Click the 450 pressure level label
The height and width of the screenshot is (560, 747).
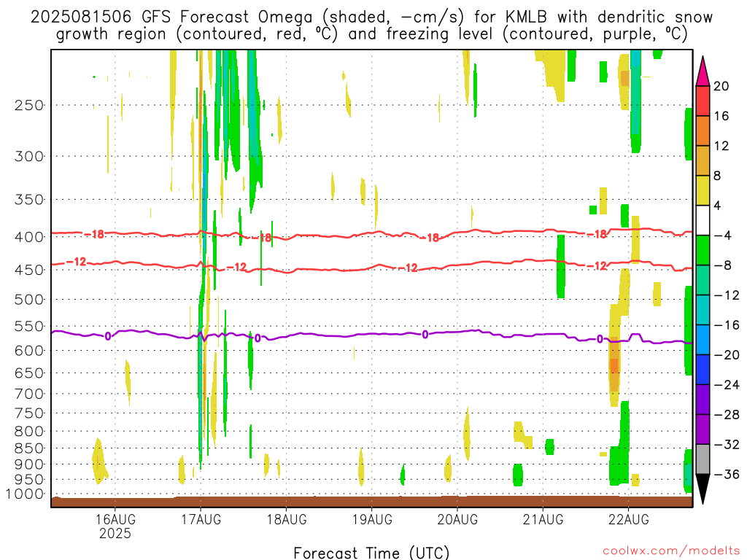coord(29,270)
